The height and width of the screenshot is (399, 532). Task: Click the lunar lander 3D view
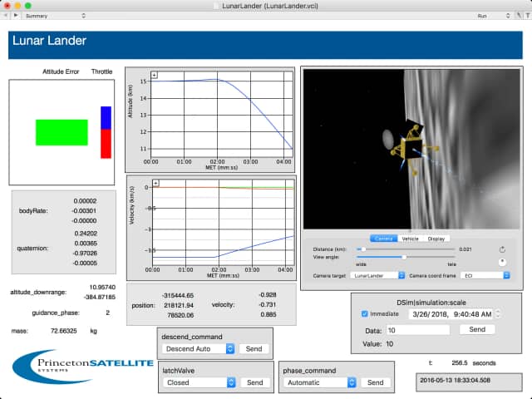411,149
